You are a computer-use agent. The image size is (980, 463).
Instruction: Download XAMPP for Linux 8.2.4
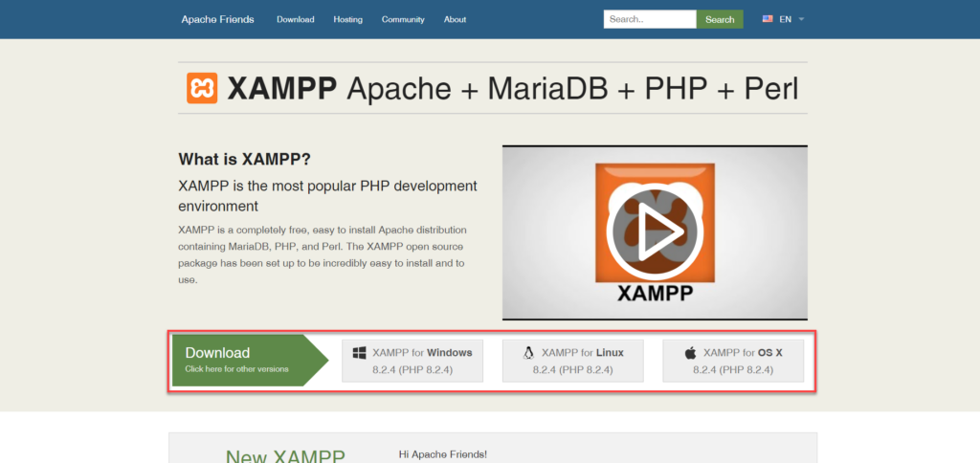[573, 361]
